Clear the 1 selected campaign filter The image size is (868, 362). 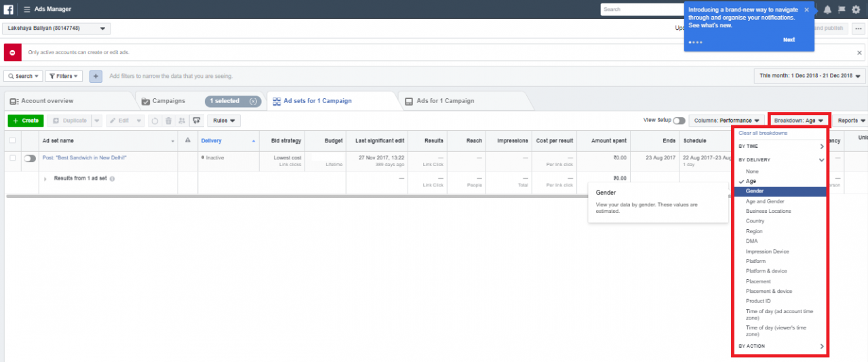(253, 101)
